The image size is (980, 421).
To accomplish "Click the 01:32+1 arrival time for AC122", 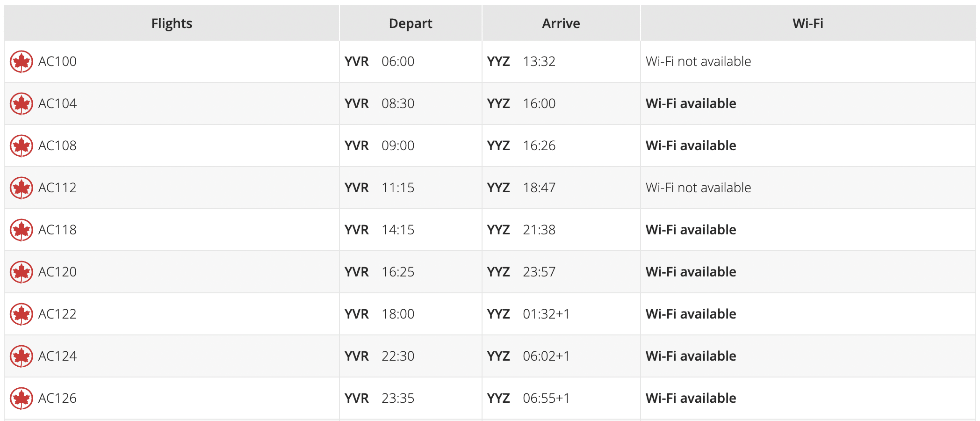I will [x=546, y=314].
